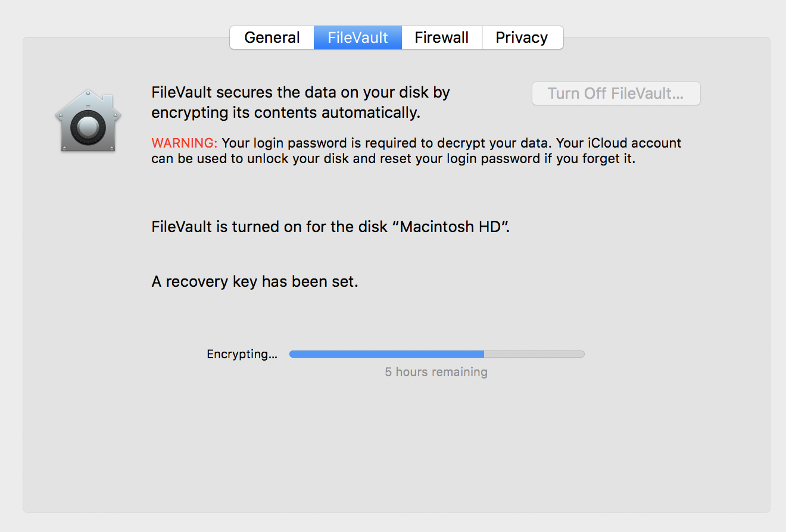Click the unfilled end of the encryption progress bar
Screen dimensions: 786x532
click(536, 353)
